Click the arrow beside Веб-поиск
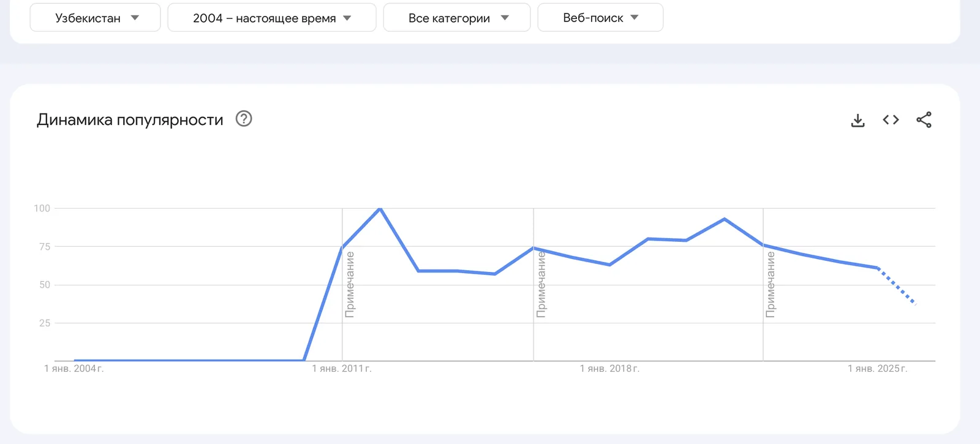980x444 pixels. tap(635, 18)
